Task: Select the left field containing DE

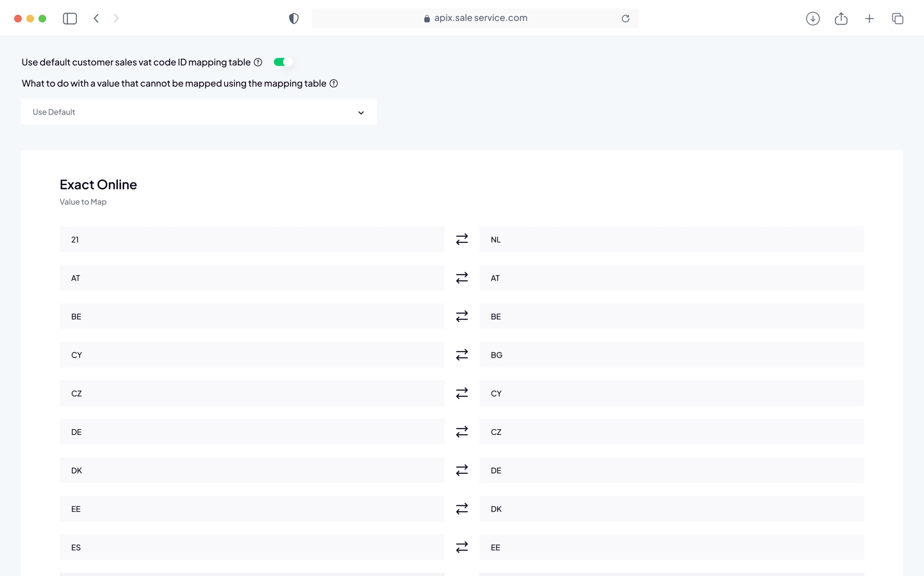Action: [252, 432]
